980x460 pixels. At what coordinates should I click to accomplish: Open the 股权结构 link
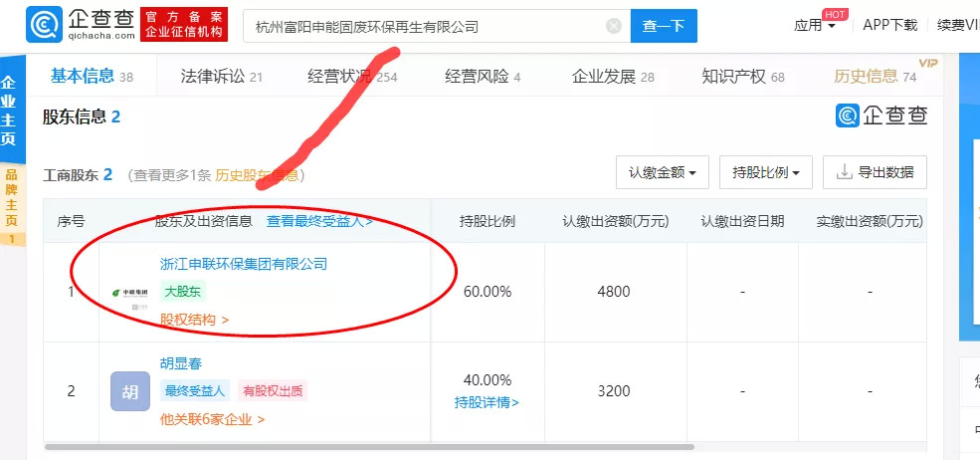click(x=194, y=320)
